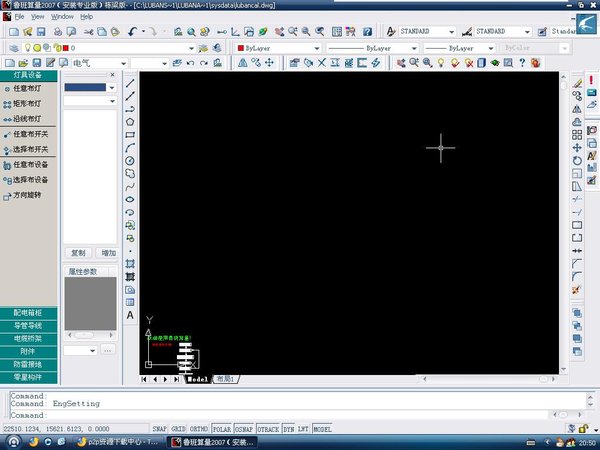Click the Undo arrow in standard toolbar
Screen dimensions: 600x450
(133, 32)
